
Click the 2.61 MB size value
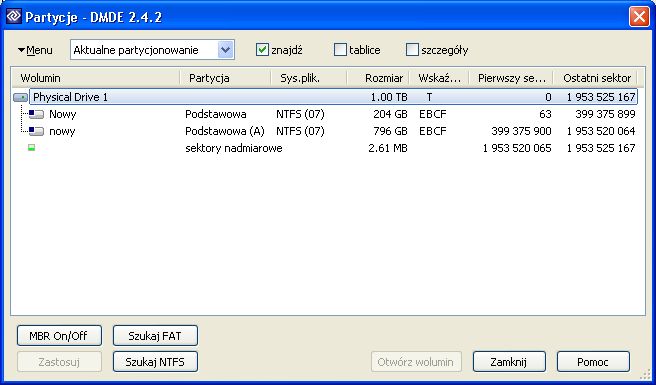(388, 148)
